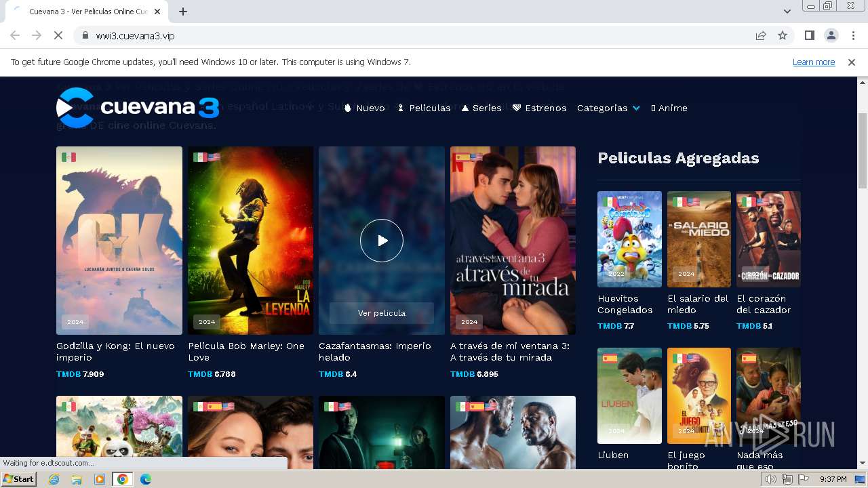868x488 pixels.
Task: Stop loading the page
Action: 58,36
